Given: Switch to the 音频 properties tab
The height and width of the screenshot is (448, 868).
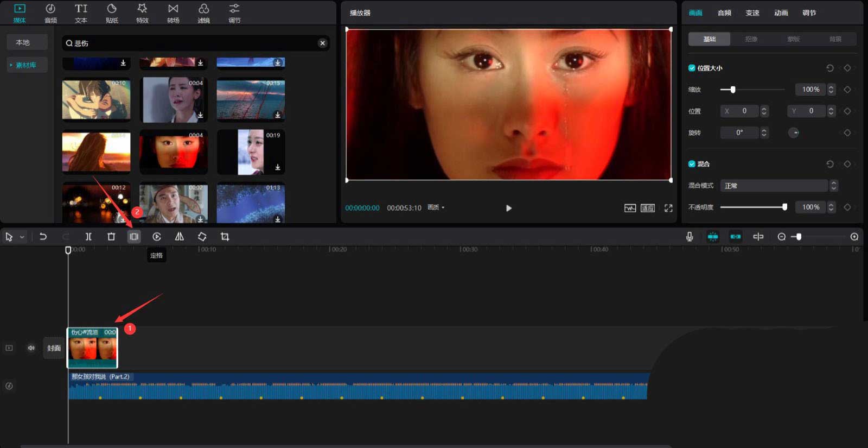Looking at the screenshot, I should [x=724, y=13].
